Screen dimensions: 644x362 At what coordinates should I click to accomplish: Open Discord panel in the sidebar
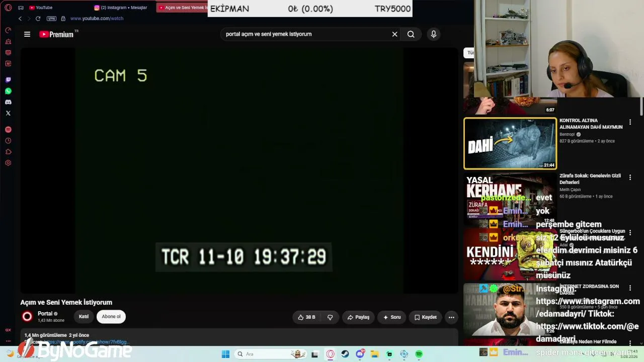tap(8, 102)
